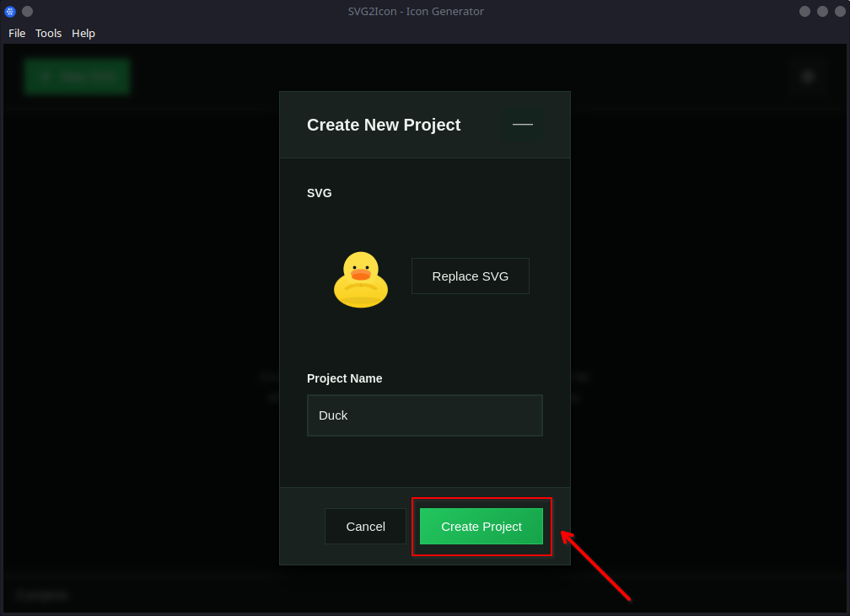Click the SVG2Icon application icon top-left

point(9,11)
